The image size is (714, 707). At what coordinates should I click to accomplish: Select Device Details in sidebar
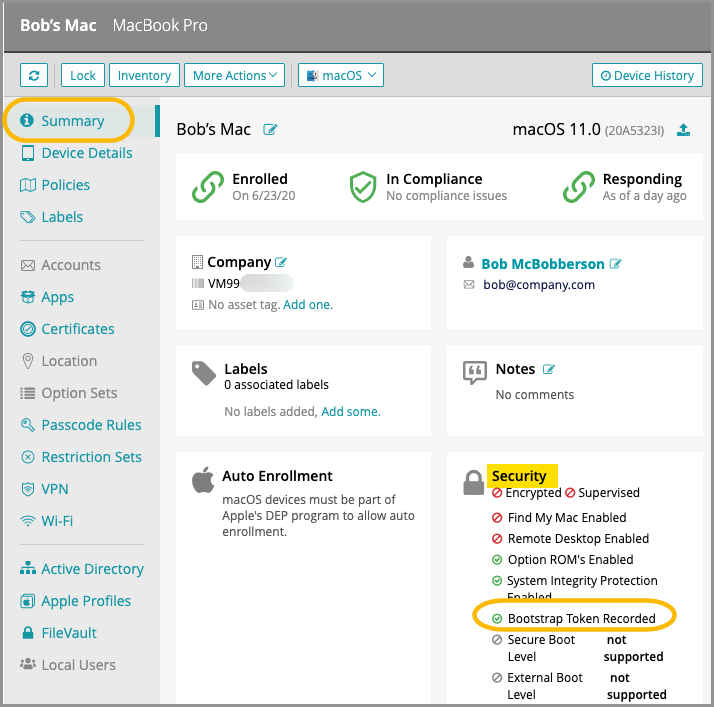[86, 153]
